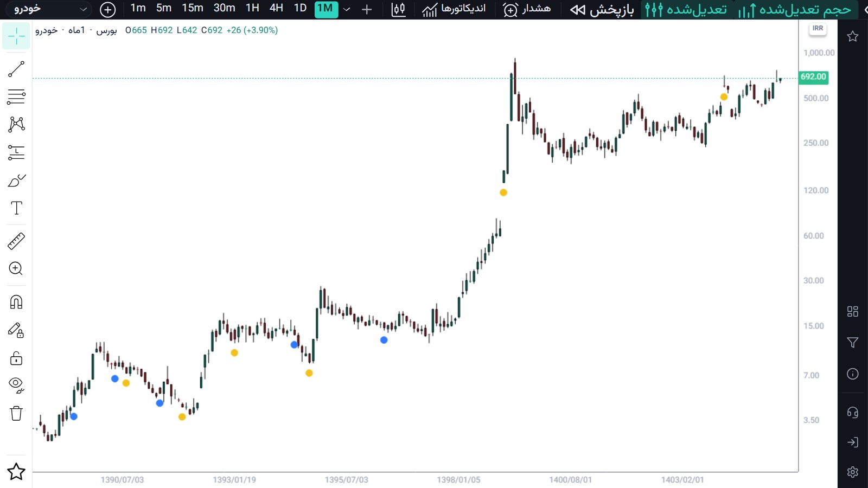
Task: Activate the zoom in tool
Action: coord(16,268)
